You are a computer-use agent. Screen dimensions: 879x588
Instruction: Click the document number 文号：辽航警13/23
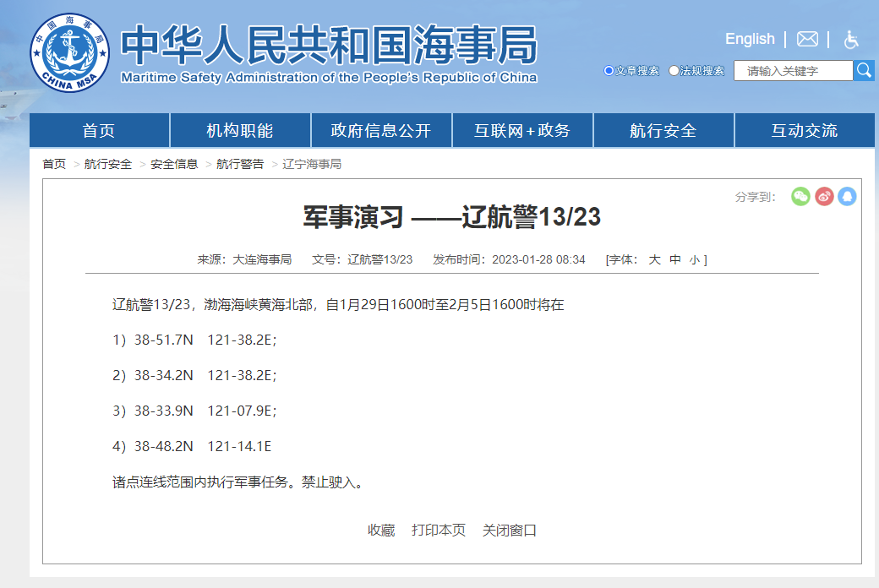[362, 259]
